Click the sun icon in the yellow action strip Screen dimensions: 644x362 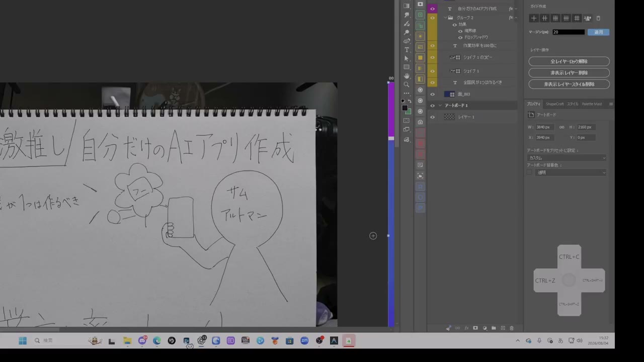click(420, 36)
